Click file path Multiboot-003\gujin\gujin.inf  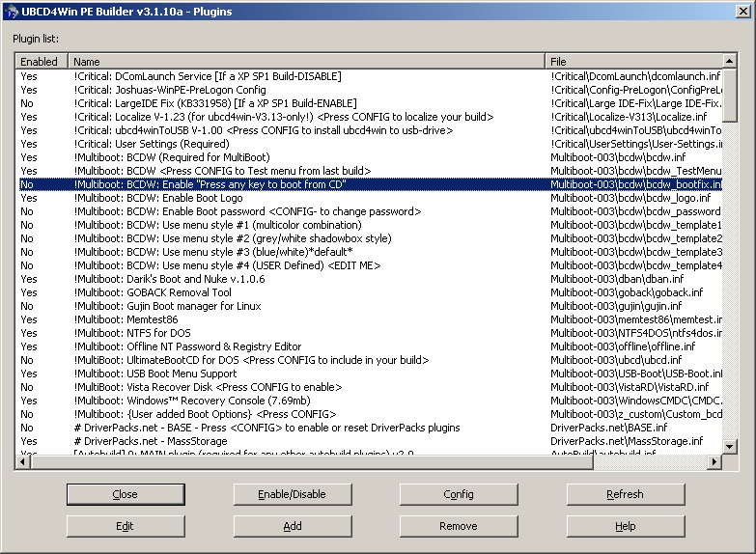(x=616, y=306)
